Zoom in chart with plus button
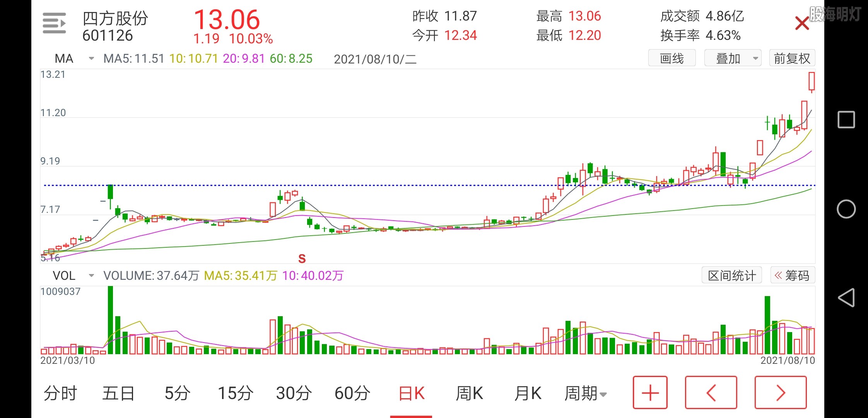The height and width of the screenshot is (418, 868). coord(650,392)
